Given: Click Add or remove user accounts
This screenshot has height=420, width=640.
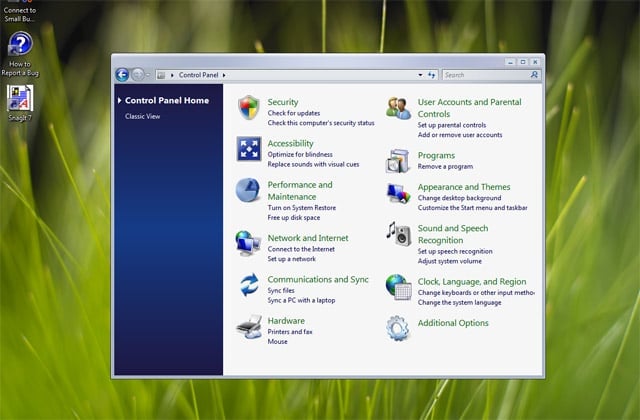Looking at the screenshot, I should point(460,135).
